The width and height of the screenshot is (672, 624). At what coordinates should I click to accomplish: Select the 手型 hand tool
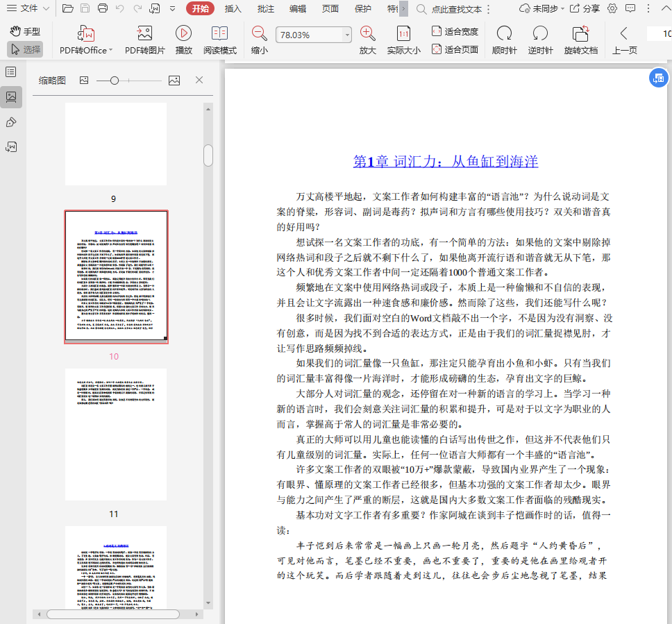click(x=25, y=31)
